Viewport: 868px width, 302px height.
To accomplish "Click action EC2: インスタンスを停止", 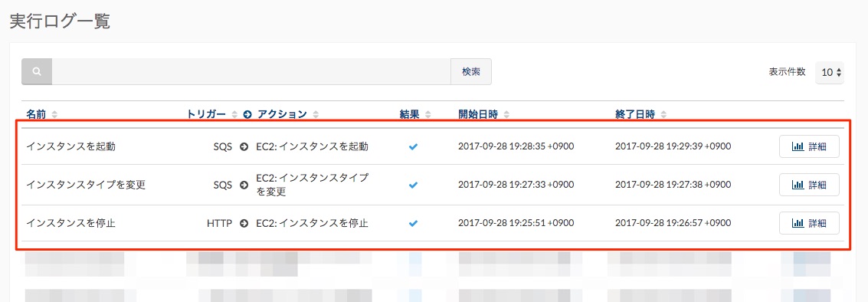I will pyautogui.click(x=313, y=223).
